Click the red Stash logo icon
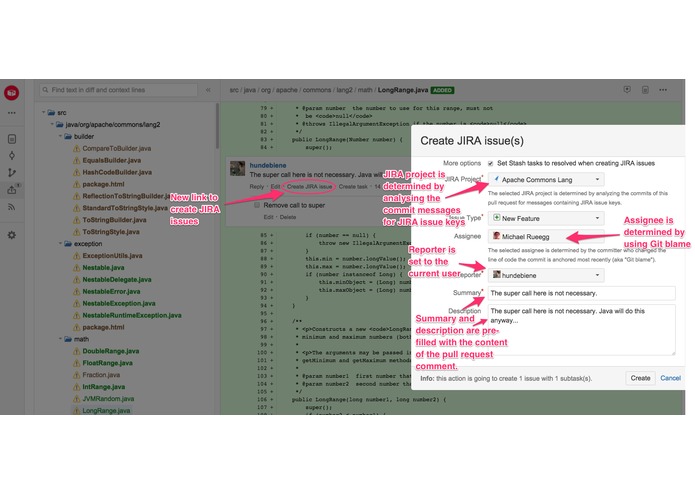The width and height of the screenshot is (695, 494). pos(12,93)
